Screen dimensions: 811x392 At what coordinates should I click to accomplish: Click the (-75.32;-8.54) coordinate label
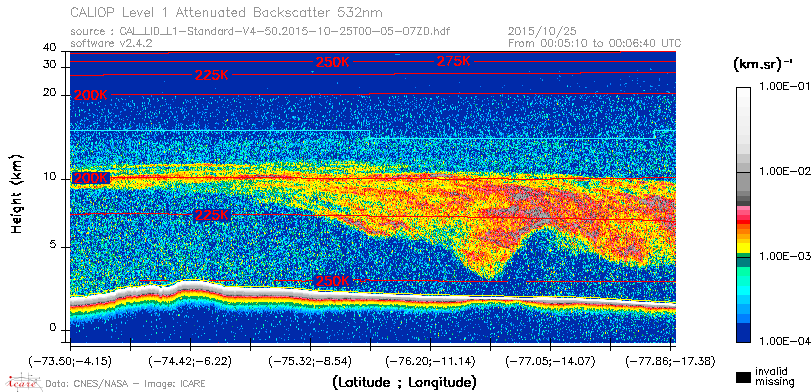[310, 360]
